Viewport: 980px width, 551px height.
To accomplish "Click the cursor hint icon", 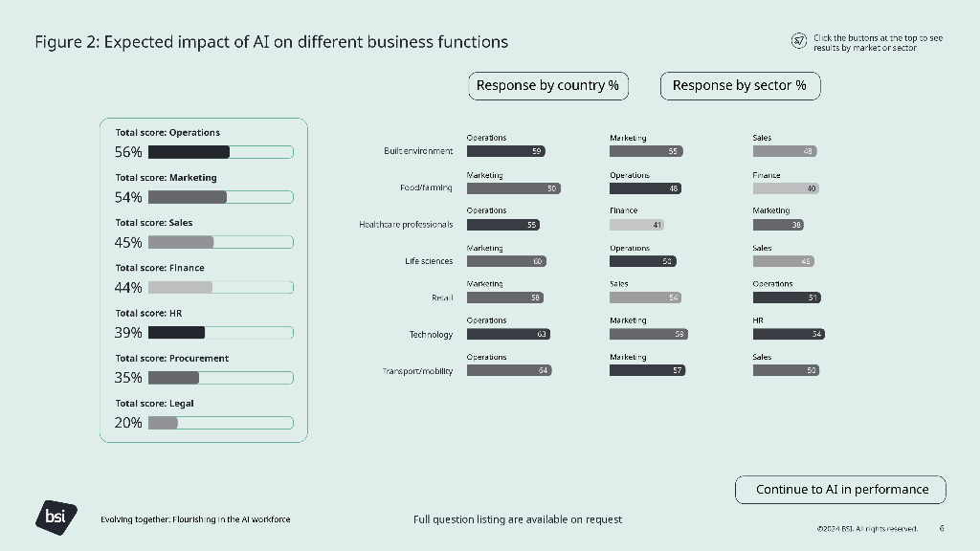I will [x=799, y=40].
